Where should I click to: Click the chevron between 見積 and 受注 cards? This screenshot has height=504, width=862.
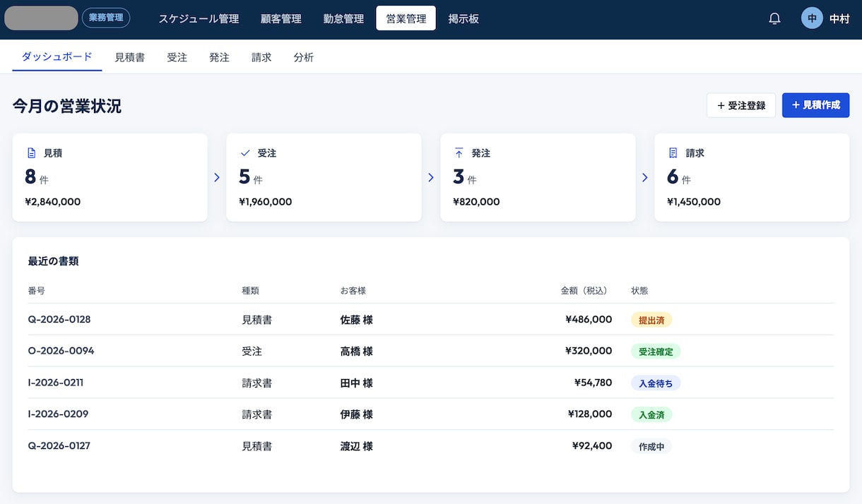(x=217, y=178)
